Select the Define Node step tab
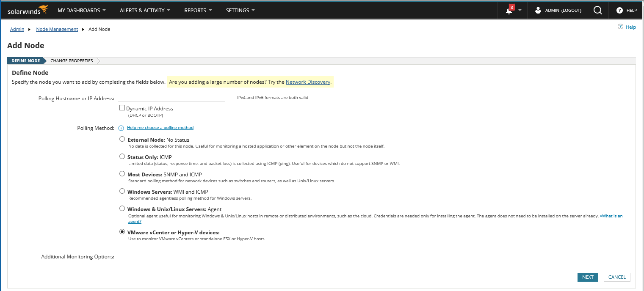644x291 pixels. pyautogui.click(x=26, y=60)
